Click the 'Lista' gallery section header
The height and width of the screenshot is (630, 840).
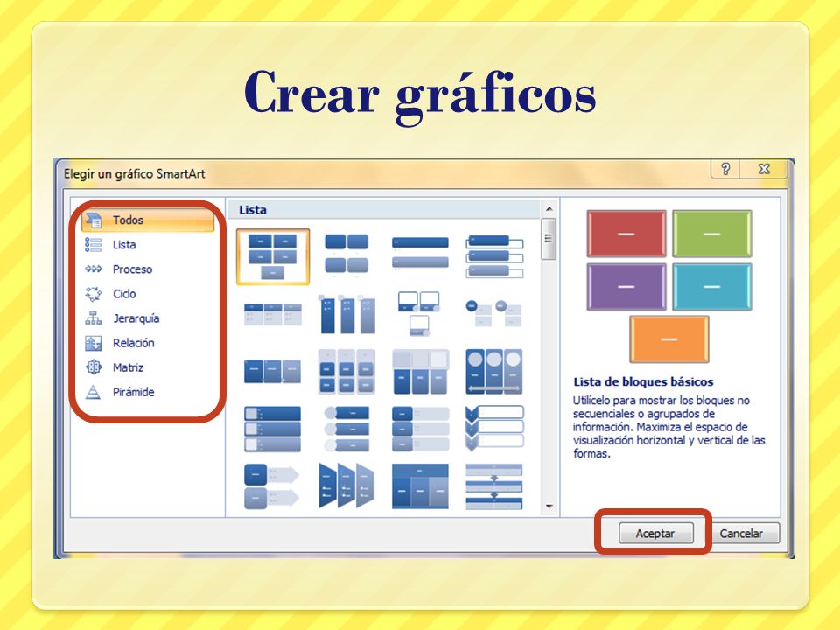click(x=383, y=209)
